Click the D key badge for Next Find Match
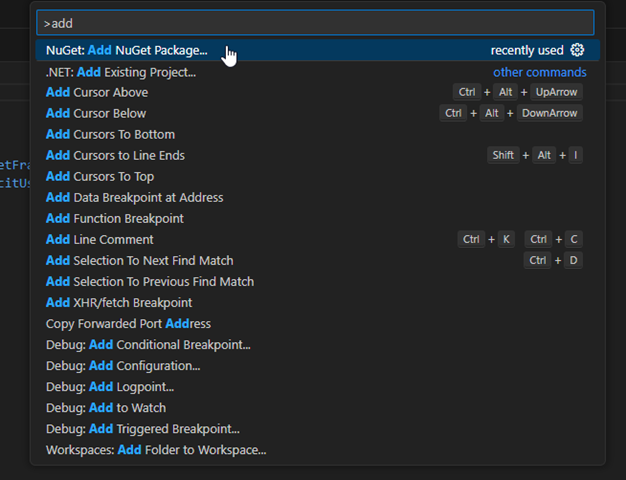 pos(573,261)
